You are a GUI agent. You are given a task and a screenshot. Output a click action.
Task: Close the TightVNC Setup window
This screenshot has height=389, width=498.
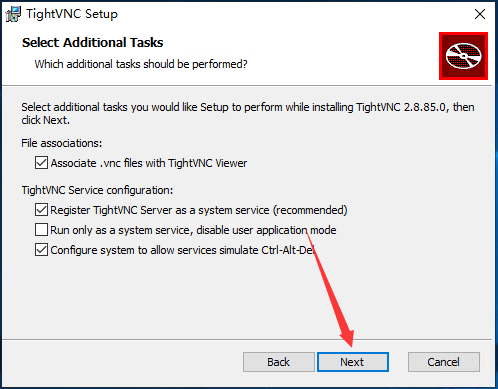coord(480,14)
